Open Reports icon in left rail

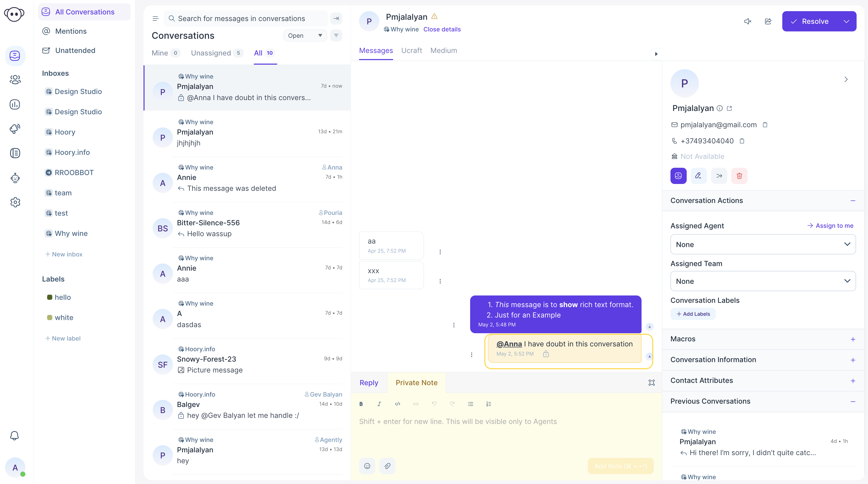point(15,104)
